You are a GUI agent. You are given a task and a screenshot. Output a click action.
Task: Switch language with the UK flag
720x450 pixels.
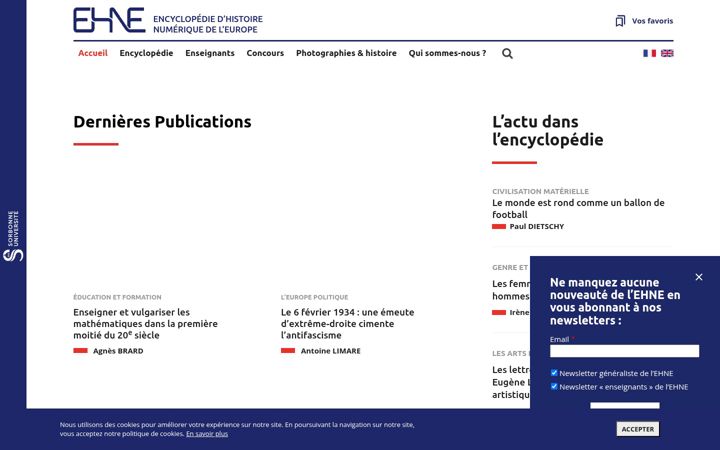click(x=667, y=53)
